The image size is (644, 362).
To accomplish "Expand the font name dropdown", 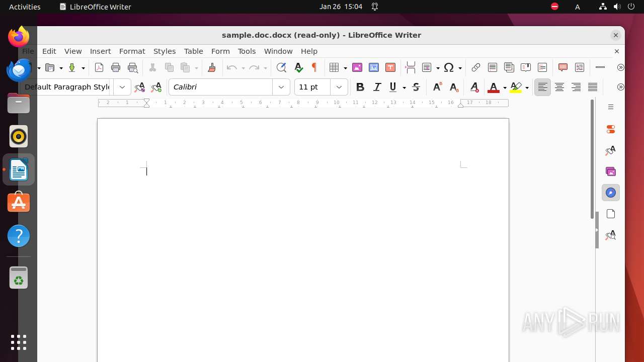I will 281,87.
